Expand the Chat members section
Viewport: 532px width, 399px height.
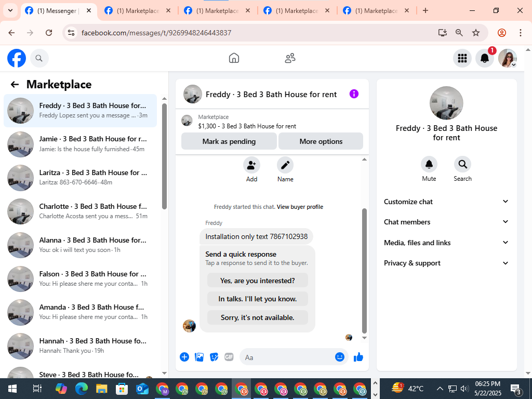click(x=446, y=222)
